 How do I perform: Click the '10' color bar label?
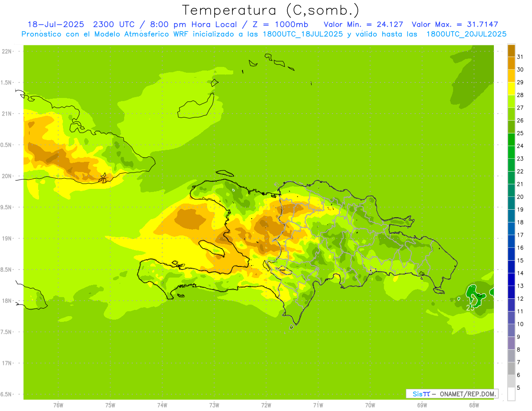(x=520, y=324)
